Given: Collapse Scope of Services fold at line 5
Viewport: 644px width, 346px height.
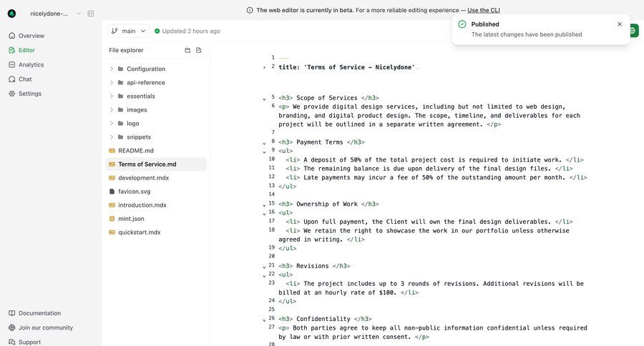Looking at the screenshot, I should pos(264,99).
